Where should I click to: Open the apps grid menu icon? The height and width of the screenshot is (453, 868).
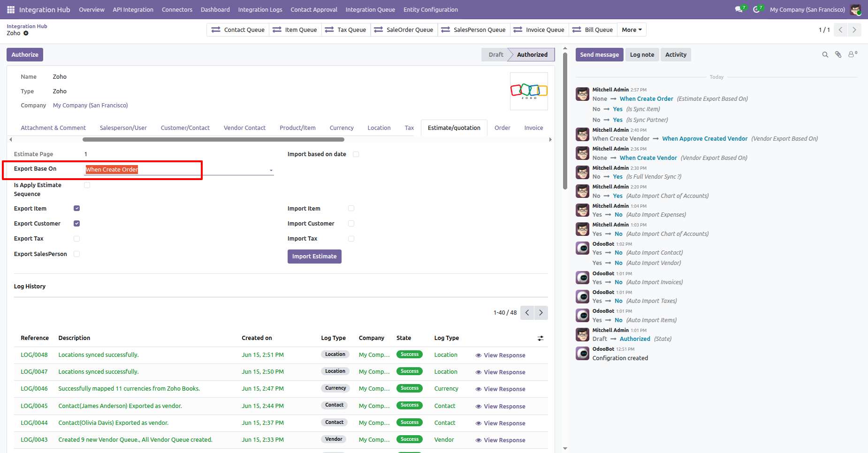tap(11, 9)
